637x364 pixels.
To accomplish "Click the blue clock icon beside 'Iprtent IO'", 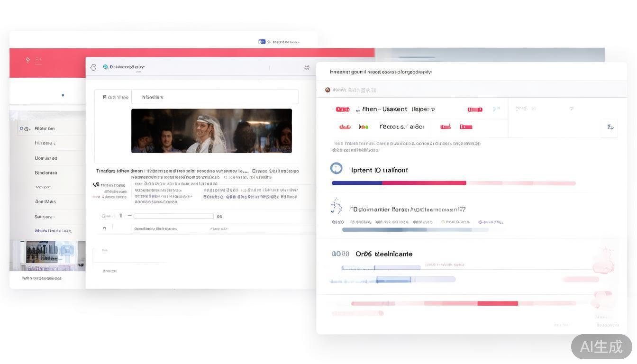I will point(336,168).
